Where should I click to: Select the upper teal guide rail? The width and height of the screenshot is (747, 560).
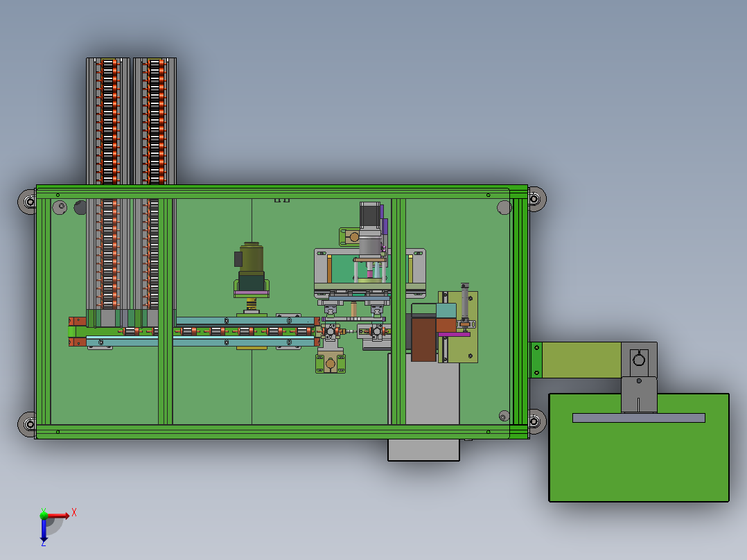245,321
